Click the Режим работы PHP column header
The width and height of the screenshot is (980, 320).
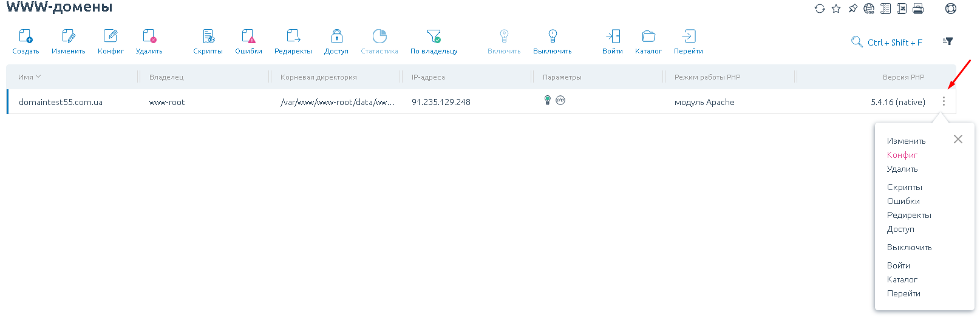click(x=707, y=77)
